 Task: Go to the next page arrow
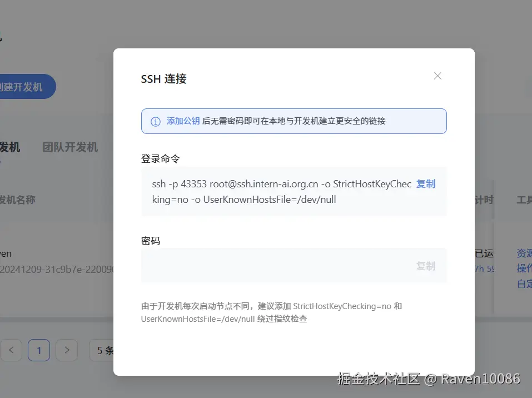click(x=67, y=350)
